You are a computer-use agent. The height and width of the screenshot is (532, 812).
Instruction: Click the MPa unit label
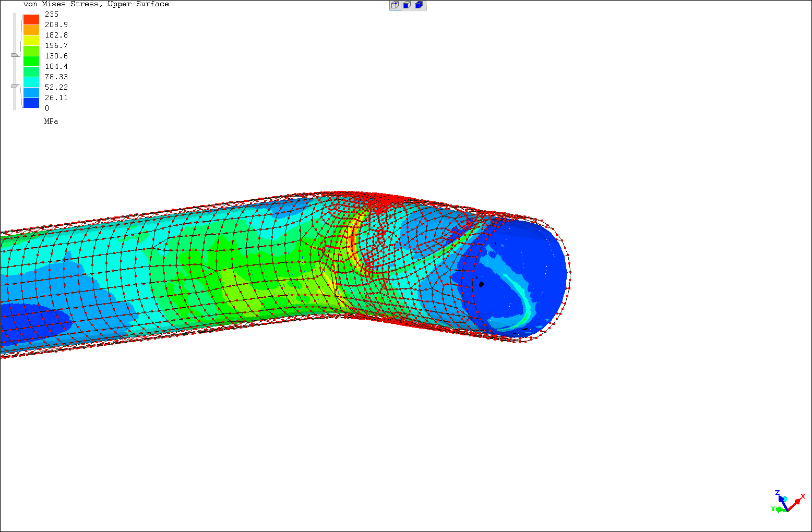point(51,121)
